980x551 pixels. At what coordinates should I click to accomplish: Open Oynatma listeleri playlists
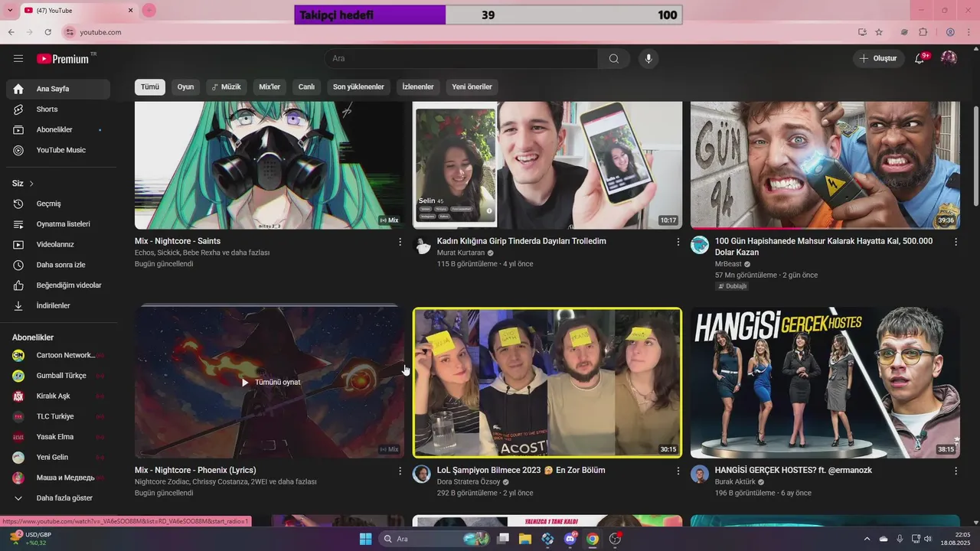point(58,224)
